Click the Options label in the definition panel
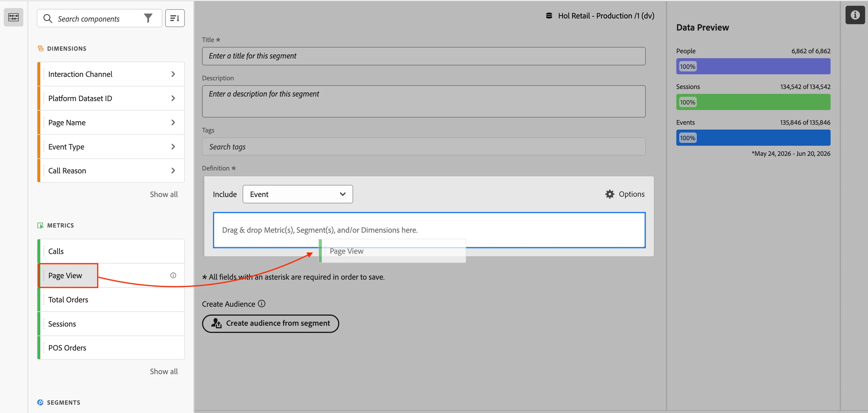 (631, 194)
